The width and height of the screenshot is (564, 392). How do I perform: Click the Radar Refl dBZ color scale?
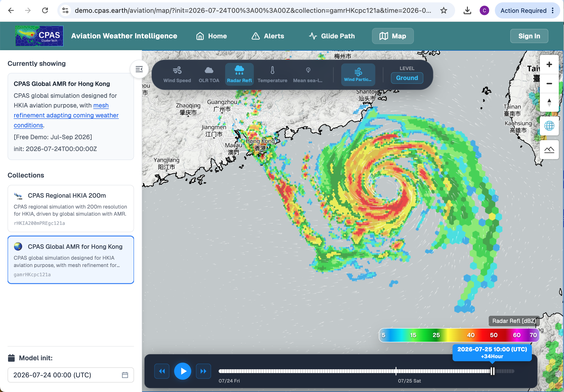click(459, 335)
